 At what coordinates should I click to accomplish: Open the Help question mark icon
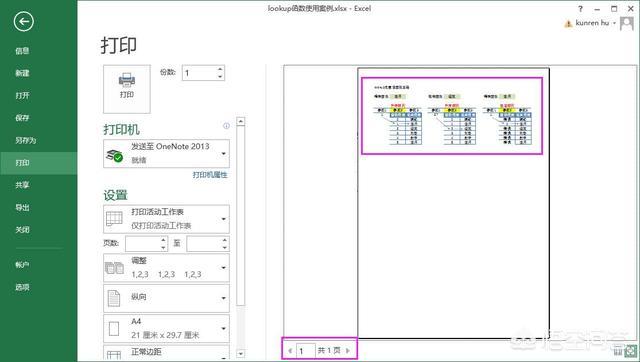pyautogui.click(x=580, y=9)
